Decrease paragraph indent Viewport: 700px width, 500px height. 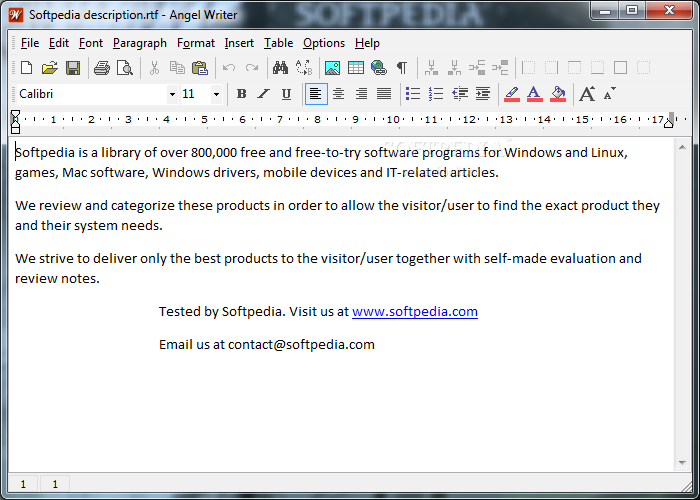tap(460, 94)
